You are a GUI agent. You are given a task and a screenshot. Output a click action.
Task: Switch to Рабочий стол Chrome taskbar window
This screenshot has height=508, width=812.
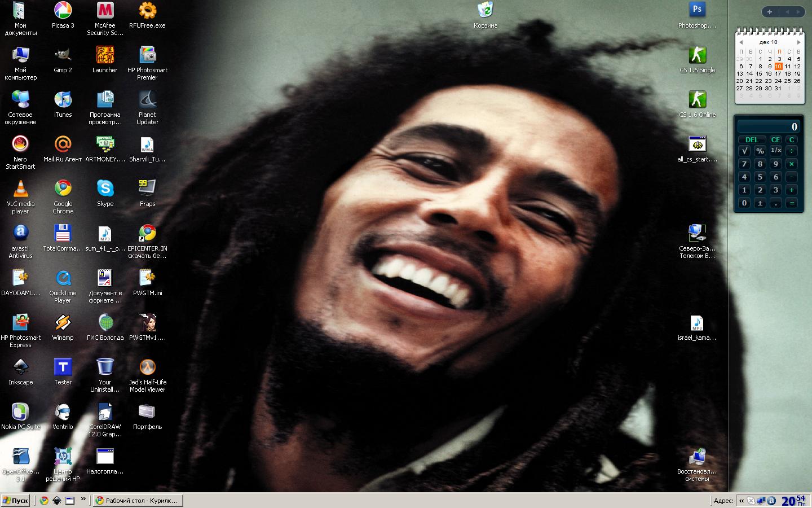tap(137, 501)
